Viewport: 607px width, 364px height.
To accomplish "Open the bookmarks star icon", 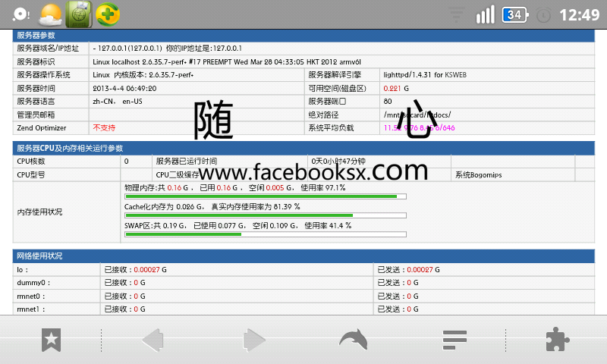I will pos(51,340).
